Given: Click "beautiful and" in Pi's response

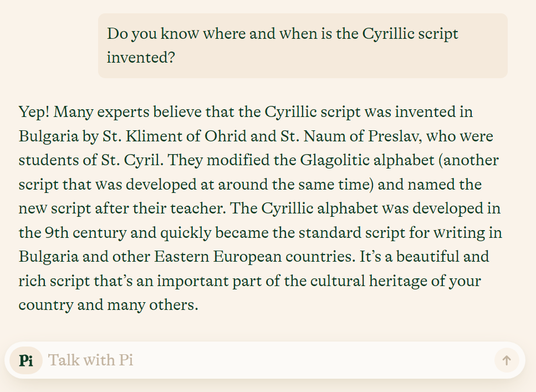Looking at the screenshot, I should 443,257.
